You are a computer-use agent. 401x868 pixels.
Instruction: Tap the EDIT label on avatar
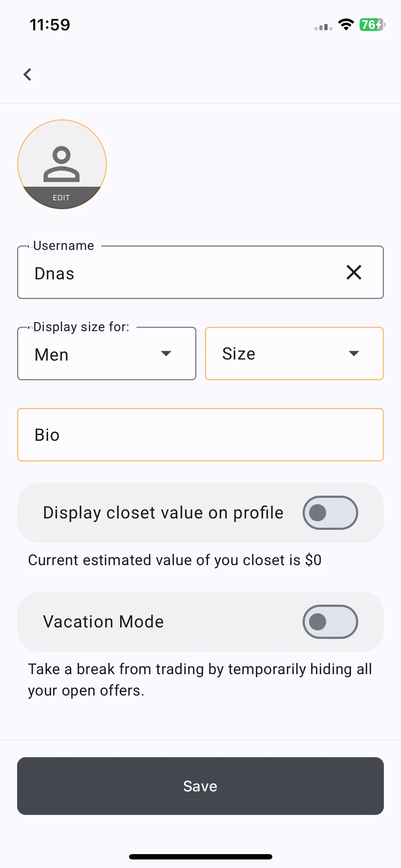[61, 198]
